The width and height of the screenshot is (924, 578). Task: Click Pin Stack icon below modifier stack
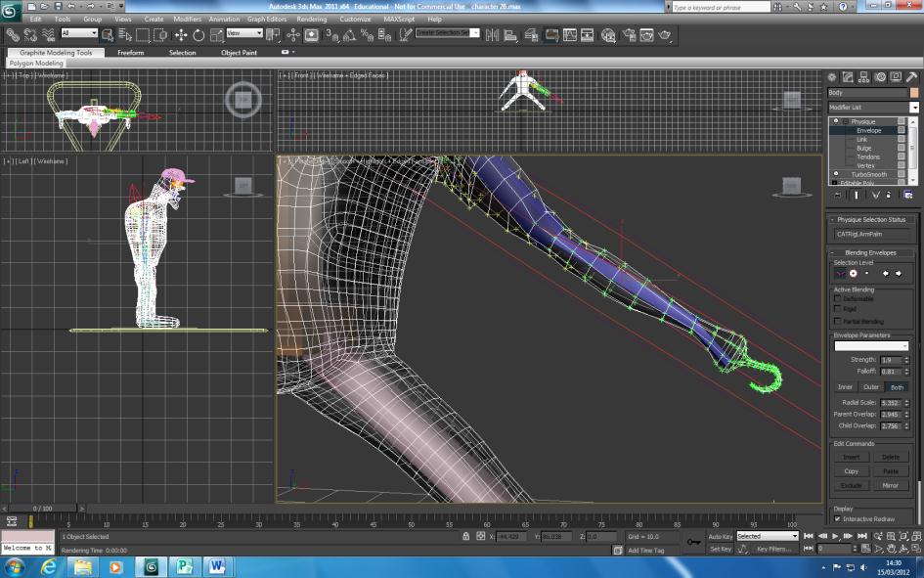click(838, 195)
